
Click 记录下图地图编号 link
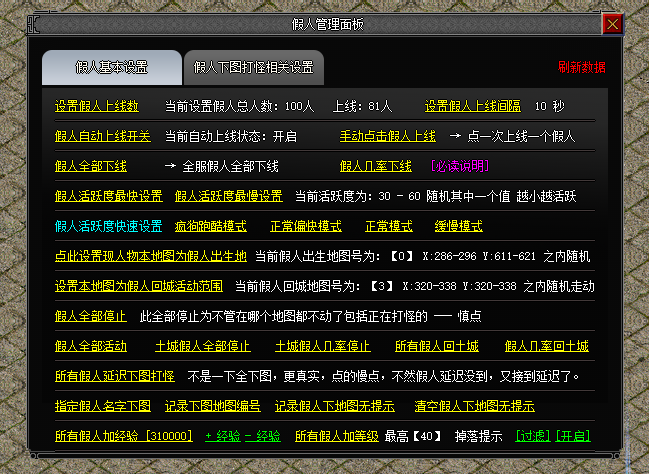click(x=213, y=406)
